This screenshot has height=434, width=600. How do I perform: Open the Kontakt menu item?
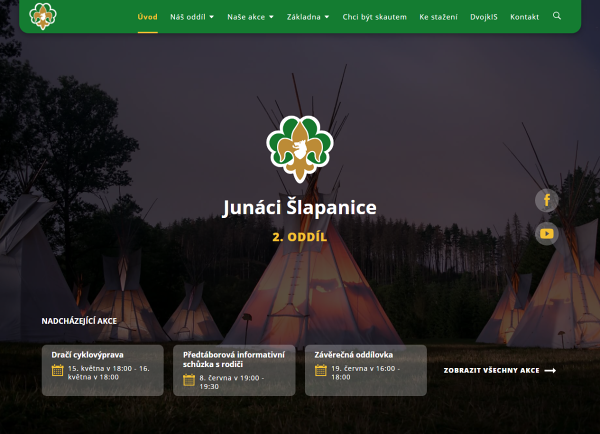pos(525,17)
